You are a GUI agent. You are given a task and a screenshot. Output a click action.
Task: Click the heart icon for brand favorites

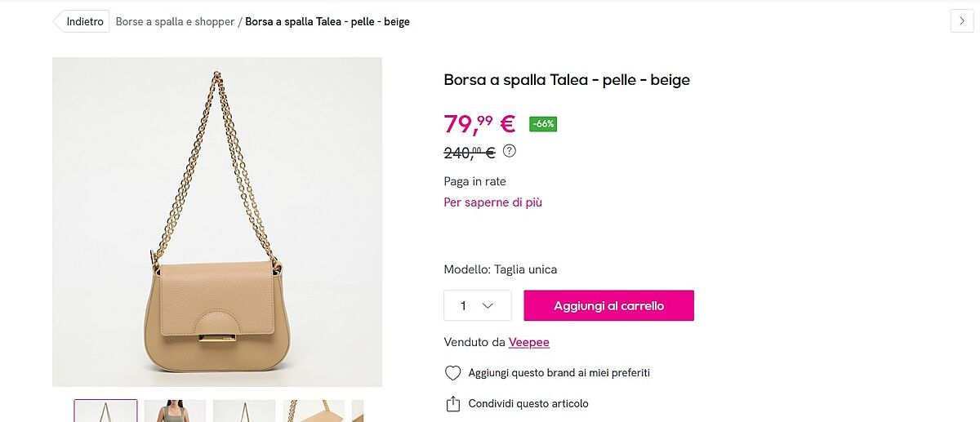click(x=452, y=373)
